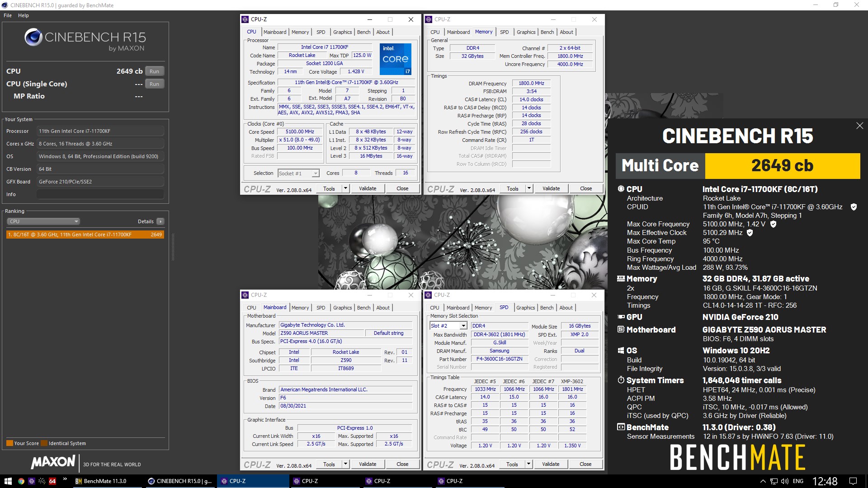Switch to CPU tab in CPU-Z SPD window
The width and height of the screenshot is (868, 488).
(434, 308)
